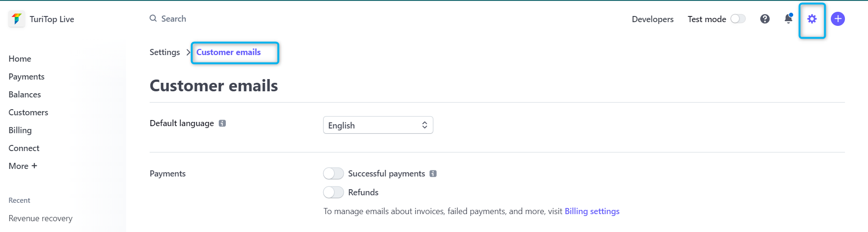Open the settings gear icon

[812, 19]
